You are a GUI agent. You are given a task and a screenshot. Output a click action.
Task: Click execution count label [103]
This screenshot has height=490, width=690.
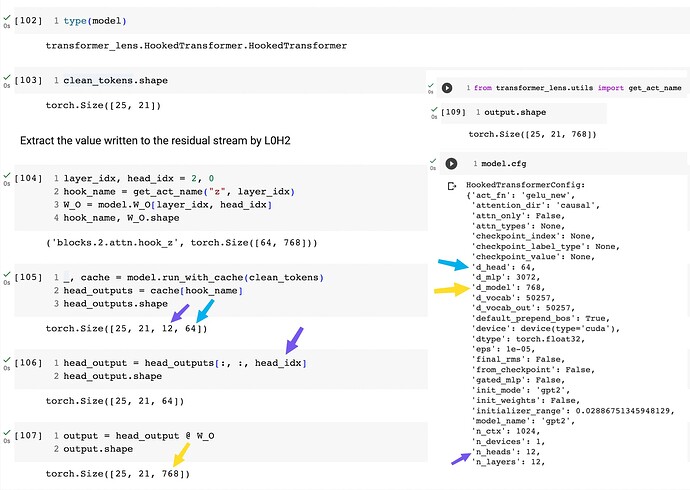coord(28,80)
